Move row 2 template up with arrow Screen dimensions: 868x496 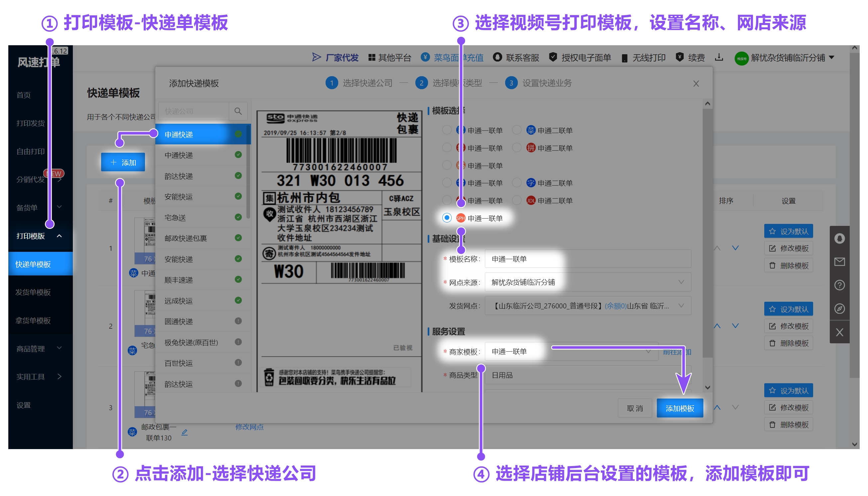click(717, 326)
